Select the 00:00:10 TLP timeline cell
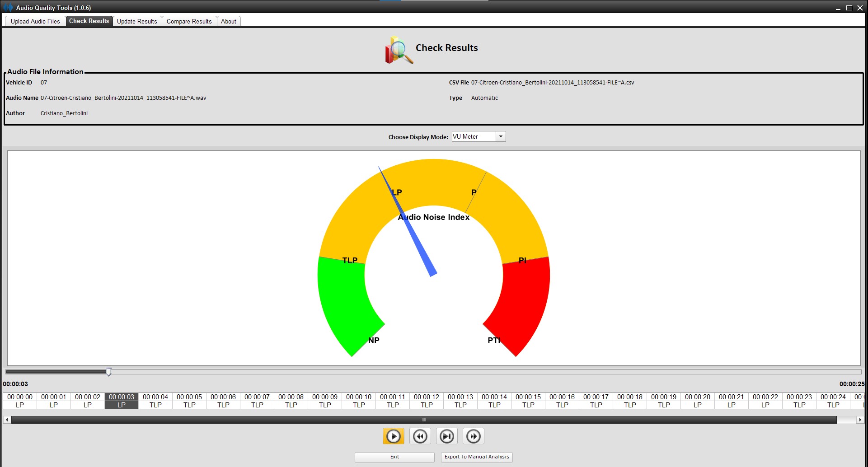The width and height of the screenshot is (868, 467). point(359,401)
